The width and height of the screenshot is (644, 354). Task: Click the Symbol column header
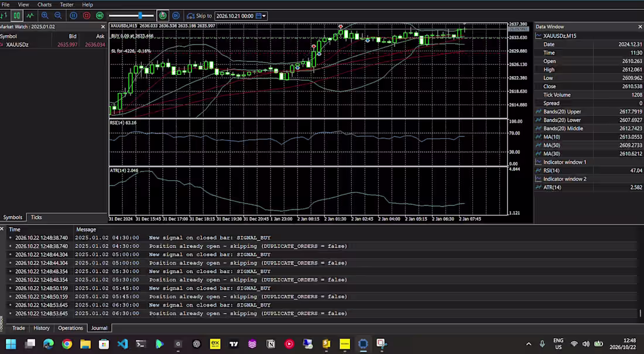tap(9, 36)
